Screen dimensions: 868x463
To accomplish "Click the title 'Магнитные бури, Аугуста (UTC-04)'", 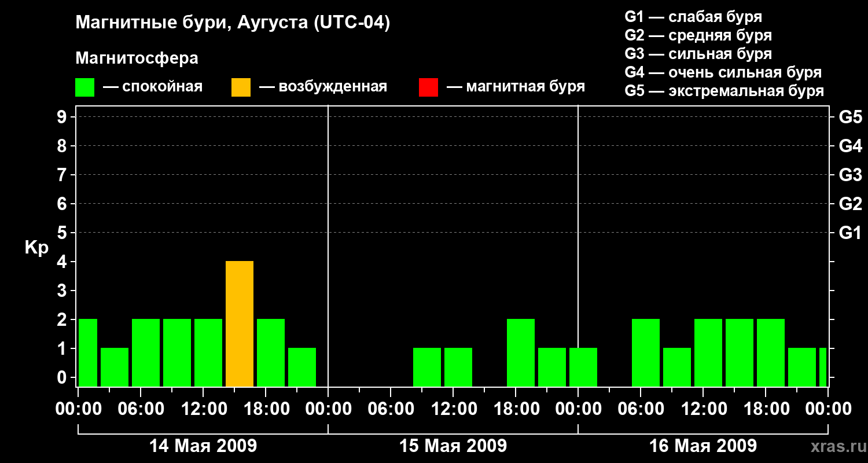I will point(233,23).
